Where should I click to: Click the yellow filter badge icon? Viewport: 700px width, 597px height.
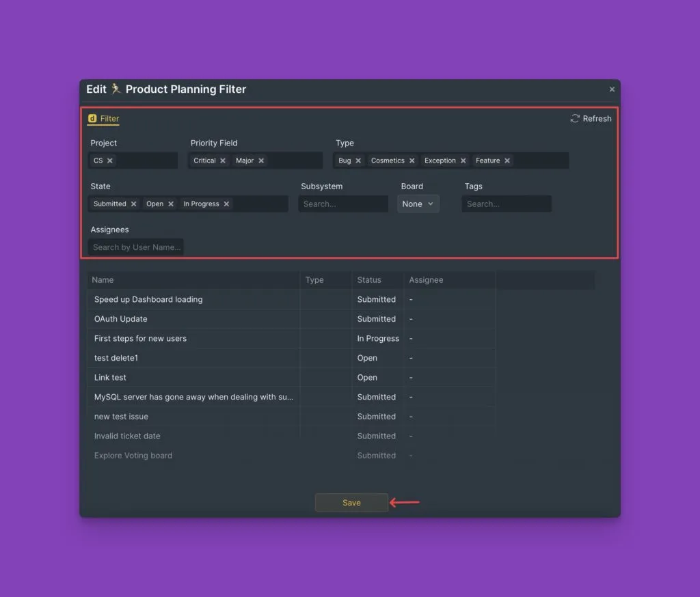click(92, 118)
